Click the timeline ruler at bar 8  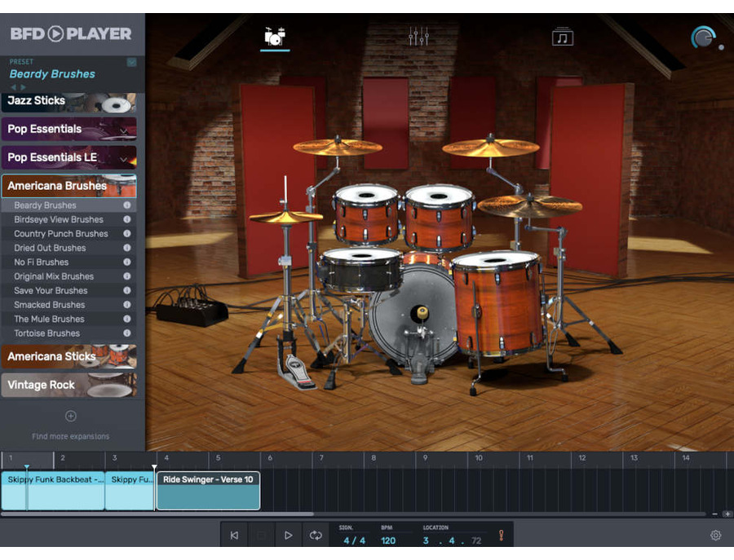click(374, 458)
